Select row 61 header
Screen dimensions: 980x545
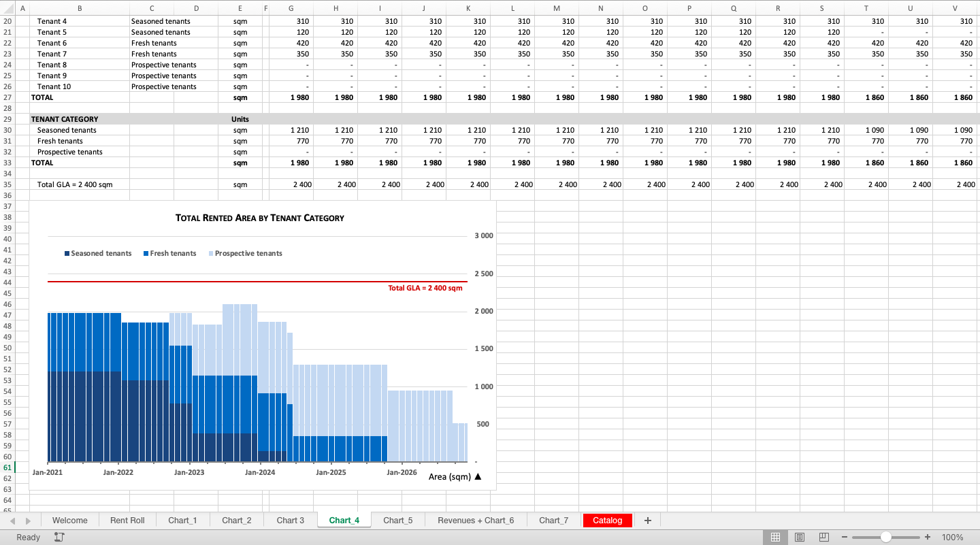7,467
